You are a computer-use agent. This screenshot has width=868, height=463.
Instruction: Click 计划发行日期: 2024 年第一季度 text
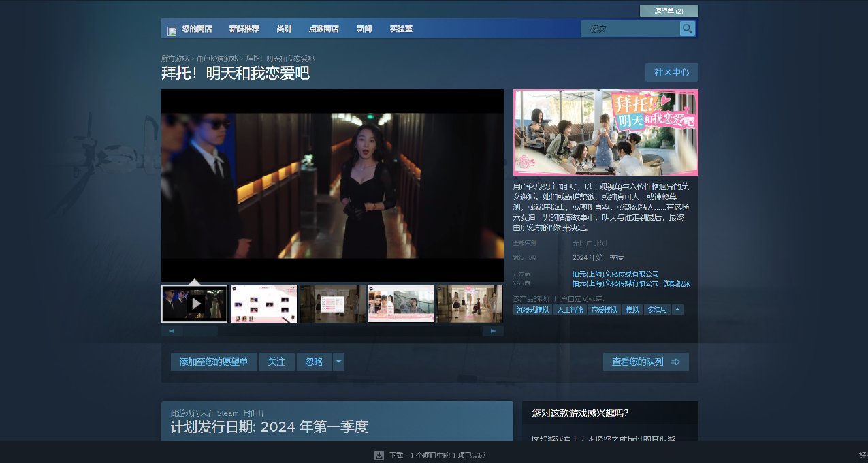pos(269,427)
